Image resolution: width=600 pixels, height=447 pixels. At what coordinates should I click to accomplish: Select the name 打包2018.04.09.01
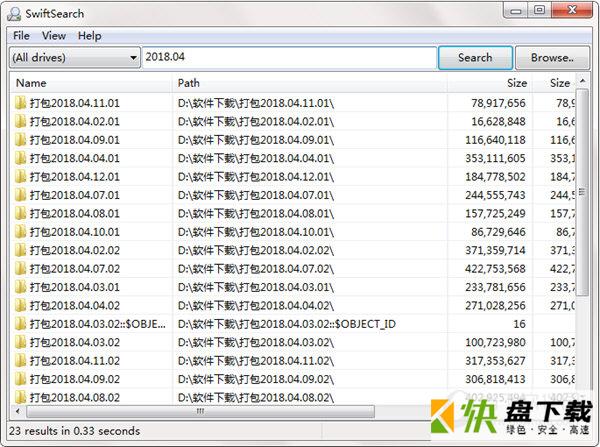pyautogui.click(x=75, y=140)
